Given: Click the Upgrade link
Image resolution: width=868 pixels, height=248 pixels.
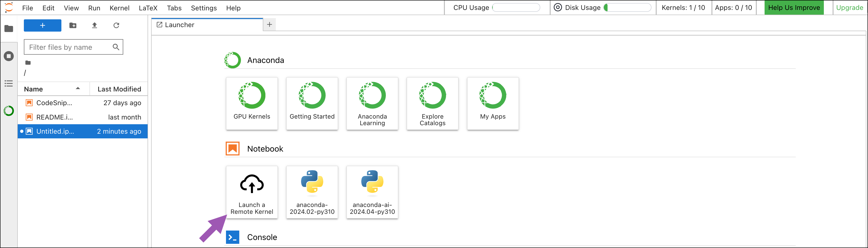Looking at the screenshot, I should point(850,8).
